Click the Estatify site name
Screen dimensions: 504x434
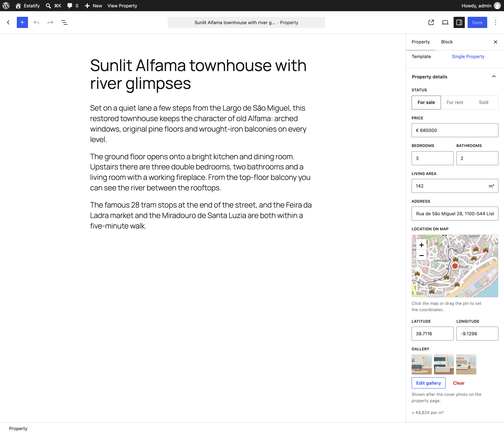32,6
